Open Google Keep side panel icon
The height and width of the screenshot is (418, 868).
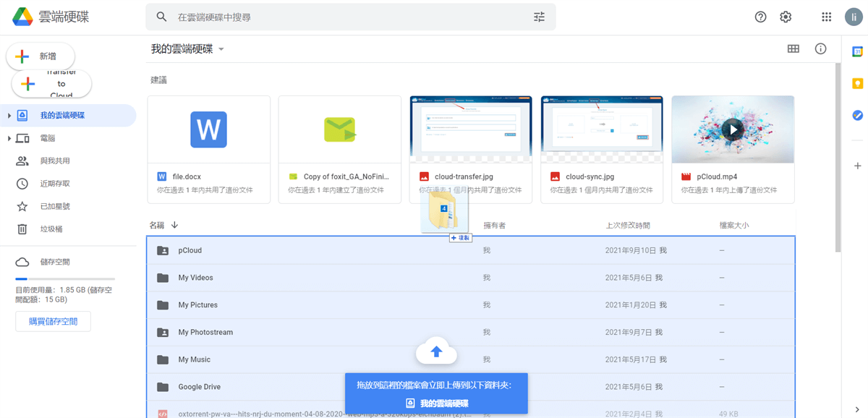pyautogui.click(x=858, y=83)
